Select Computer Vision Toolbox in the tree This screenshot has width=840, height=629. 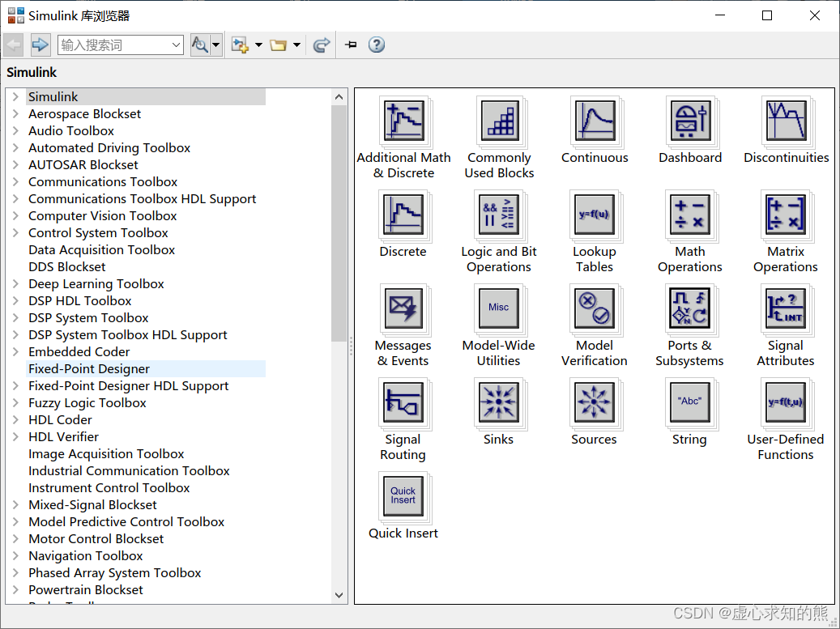click(x=102, y=215)
